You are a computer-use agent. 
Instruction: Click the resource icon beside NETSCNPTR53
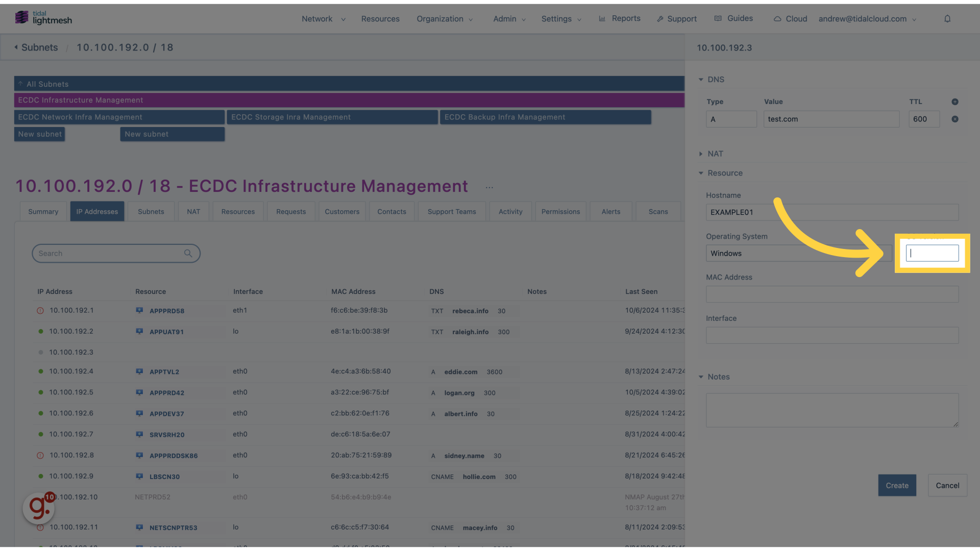(139, 527)
